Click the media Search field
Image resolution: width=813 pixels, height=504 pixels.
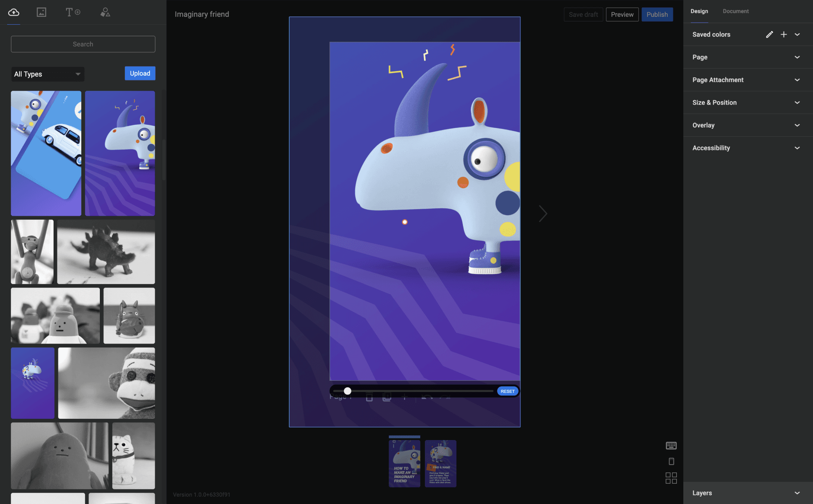click(x=83, y=44)
